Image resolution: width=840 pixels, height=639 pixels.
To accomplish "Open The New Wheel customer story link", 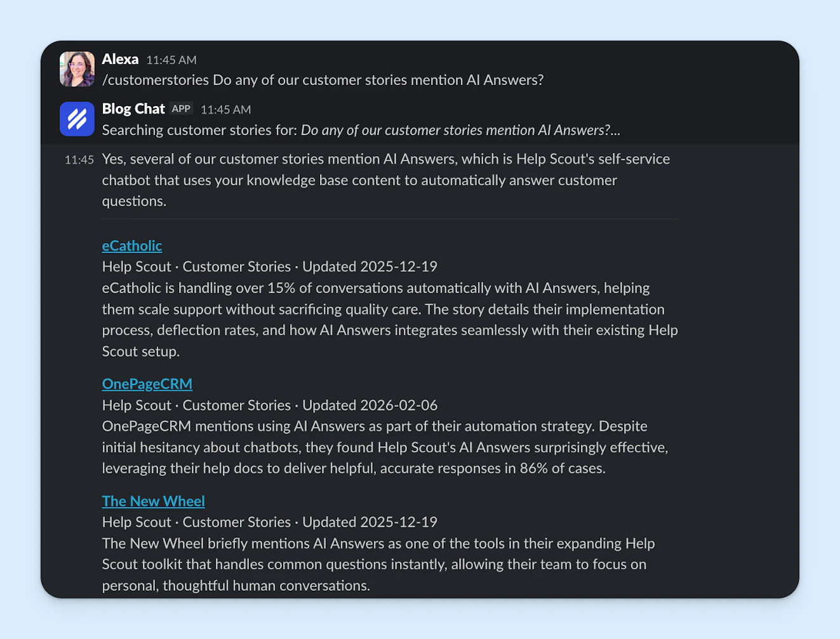I will click(153, 501).
